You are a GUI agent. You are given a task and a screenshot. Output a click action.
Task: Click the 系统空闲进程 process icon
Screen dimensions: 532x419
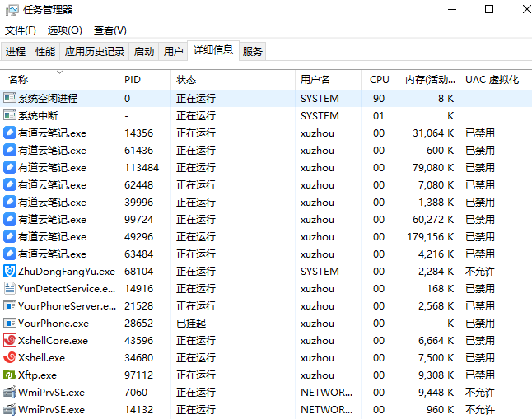[10, 98]
